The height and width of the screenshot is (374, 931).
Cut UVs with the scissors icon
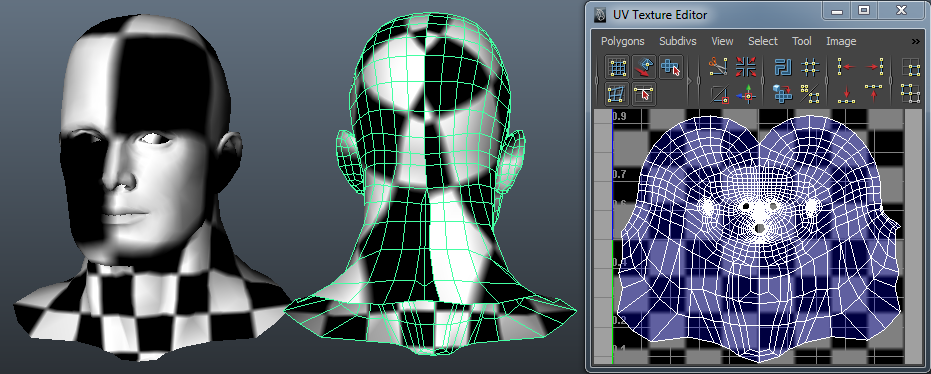718,66
